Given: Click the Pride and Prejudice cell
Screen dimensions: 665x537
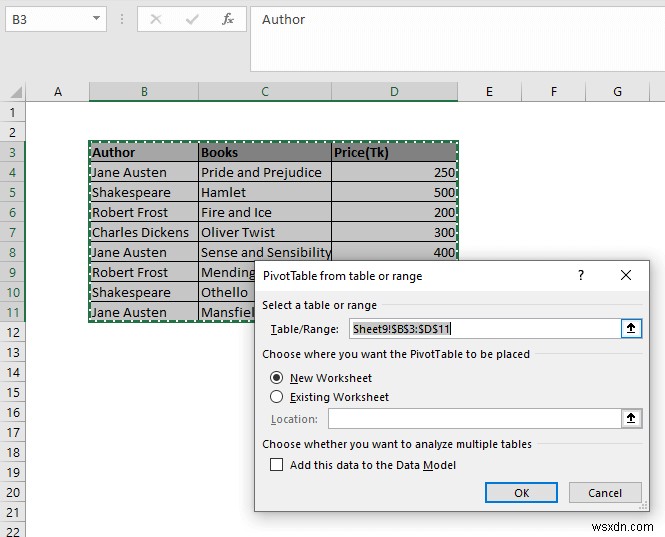Looking at the screenshot, I should [265, 172].
